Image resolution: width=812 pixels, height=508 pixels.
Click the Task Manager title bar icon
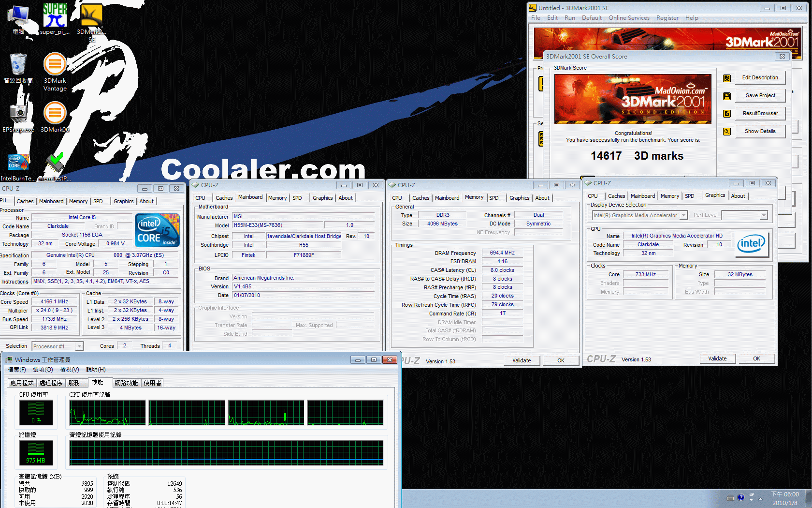(x=9, y=359)
